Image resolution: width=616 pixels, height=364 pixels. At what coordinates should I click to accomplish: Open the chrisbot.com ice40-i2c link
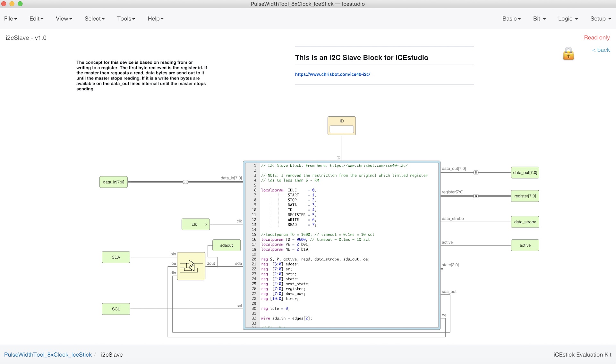point(332,74)
